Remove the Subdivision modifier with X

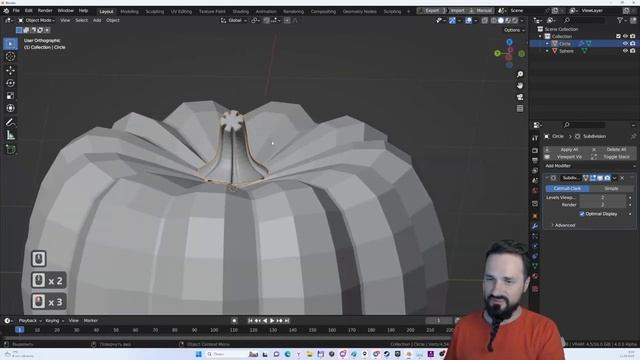coord(622,178)
